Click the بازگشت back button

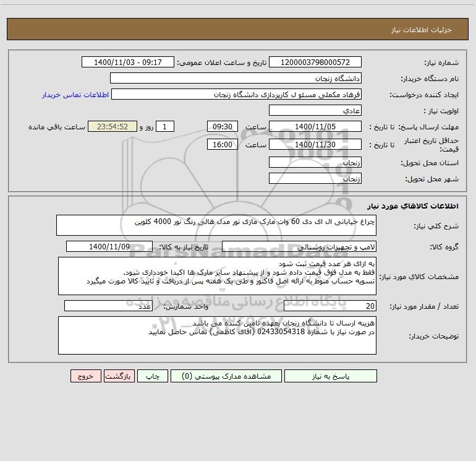pyautogui.click(x=119, y=376)
